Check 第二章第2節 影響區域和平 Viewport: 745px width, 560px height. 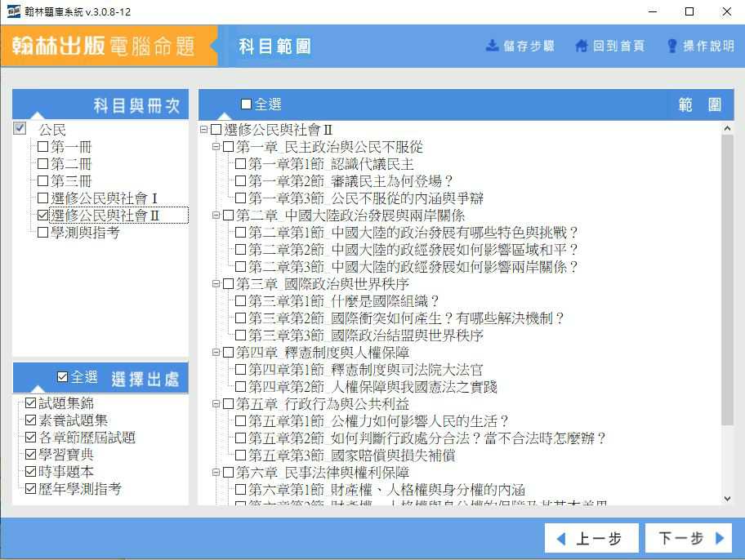tap(240, 249)
